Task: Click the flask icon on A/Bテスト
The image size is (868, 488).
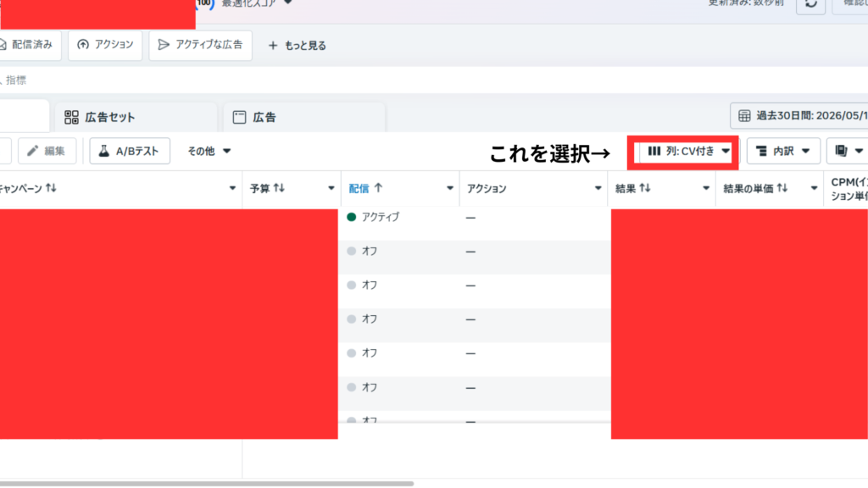Action: tap(104, 151)
